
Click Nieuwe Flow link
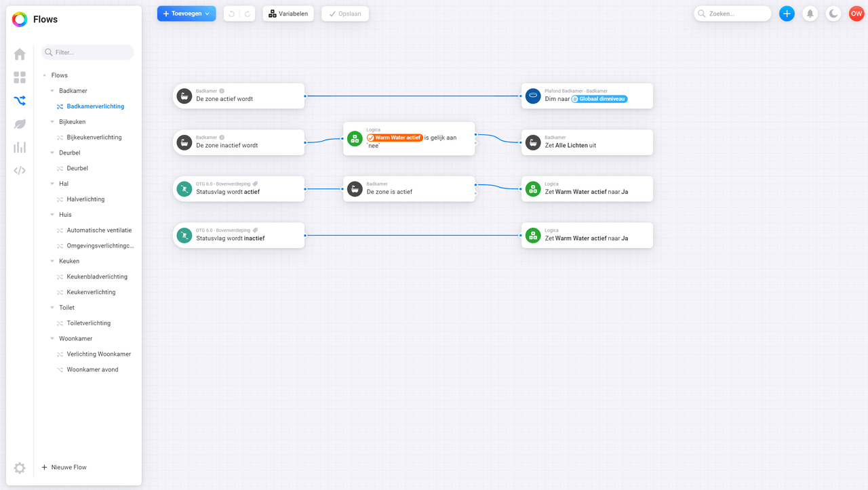[x=68, y=468]
